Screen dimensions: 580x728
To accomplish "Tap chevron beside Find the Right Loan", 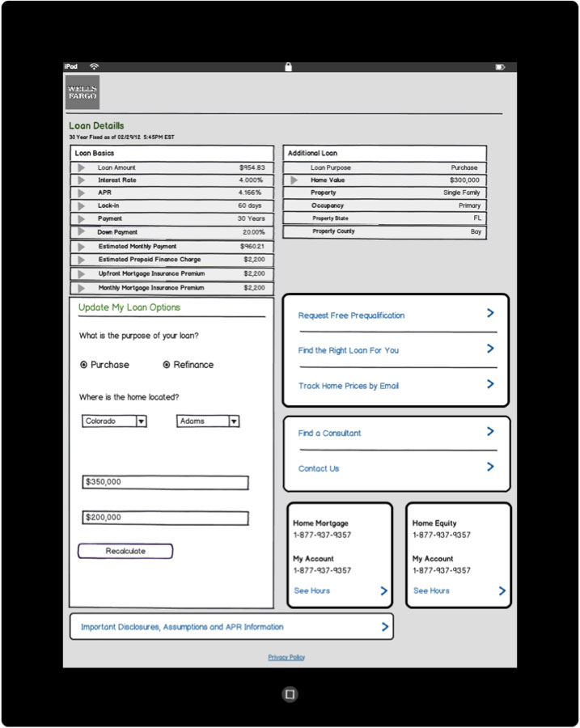I will point(490,349).
